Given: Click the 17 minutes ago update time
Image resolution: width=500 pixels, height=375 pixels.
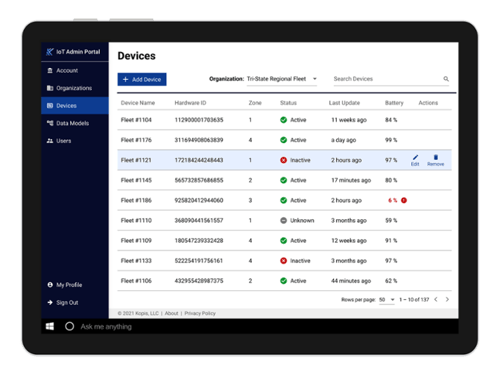Looking at the screenshot, I should (351, 180).
